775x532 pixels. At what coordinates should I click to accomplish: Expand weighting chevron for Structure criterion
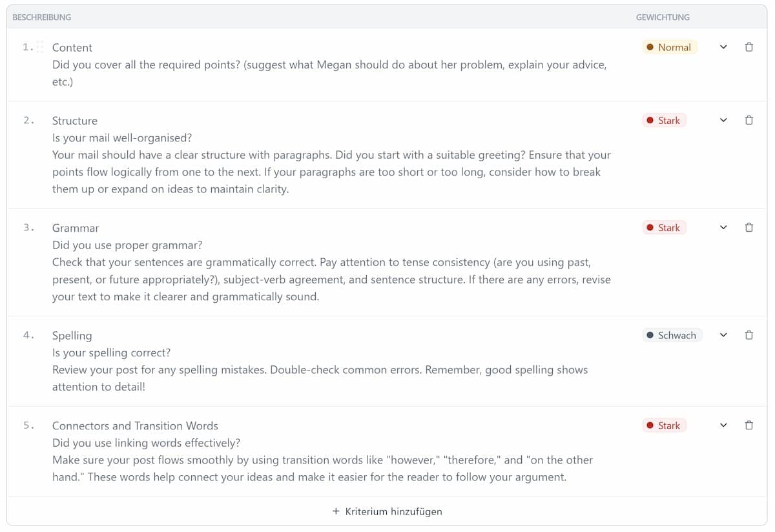click(x=723, y=120)
